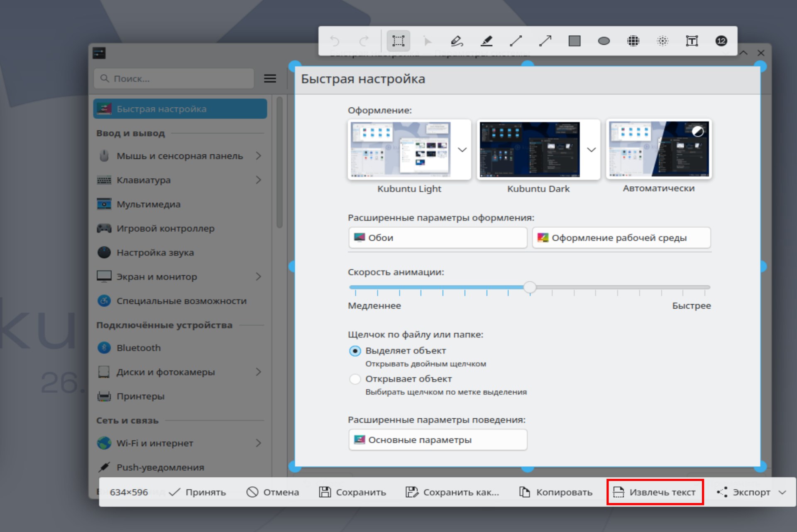The image size is (797, 532).
Task: Select the ellipse shape tool
Action: (604, 41)
